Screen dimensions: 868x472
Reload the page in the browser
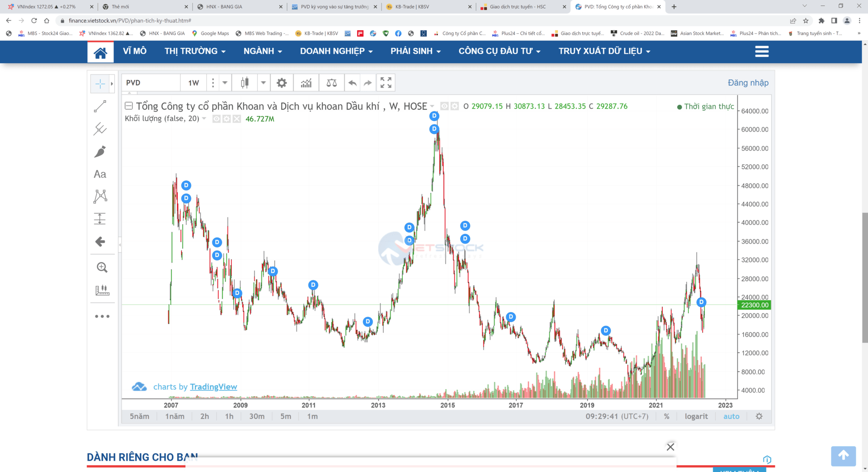point(34,20)
